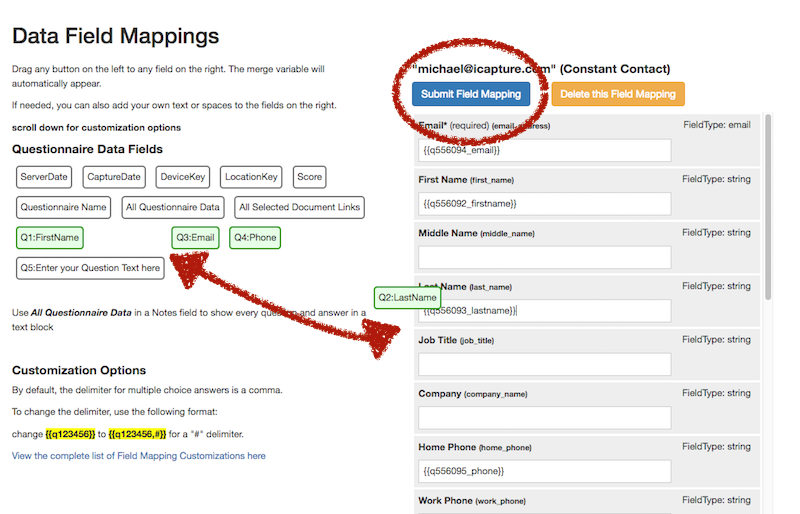Screen dimensions: 800x514
Task: Click the green Q4:Phone button
Action: 255,237
